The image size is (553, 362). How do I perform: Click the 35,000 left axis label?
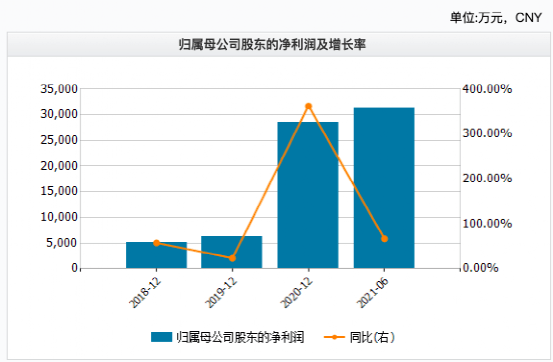(59, 89)
